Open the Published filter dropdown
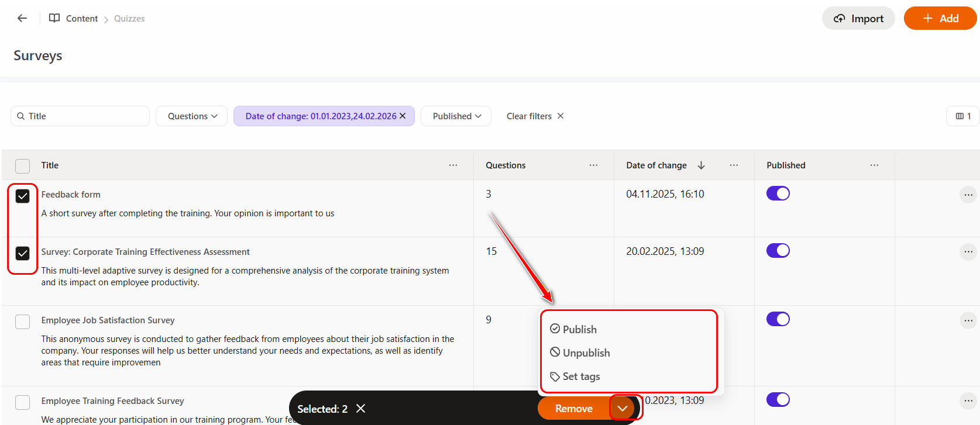980x425 pixels. coord(456,116)
